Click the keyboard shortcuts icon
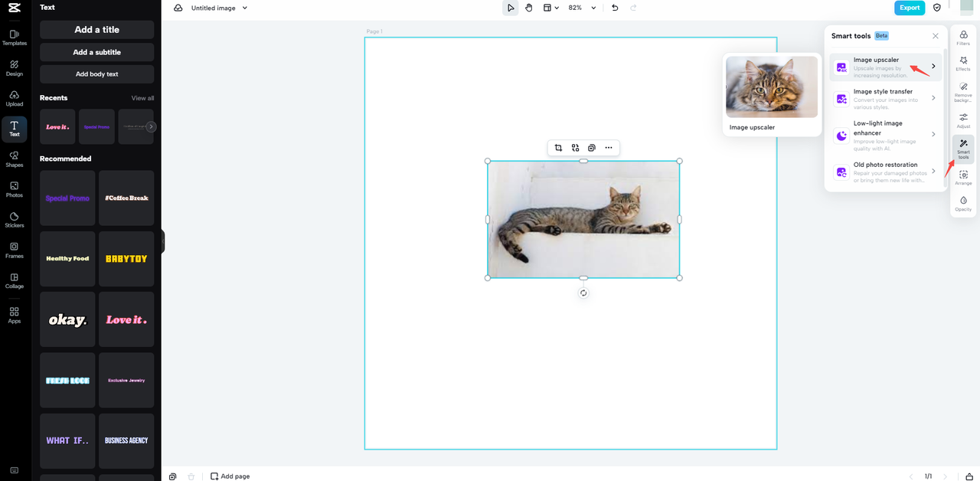980x481 pixels. point(15,470)
